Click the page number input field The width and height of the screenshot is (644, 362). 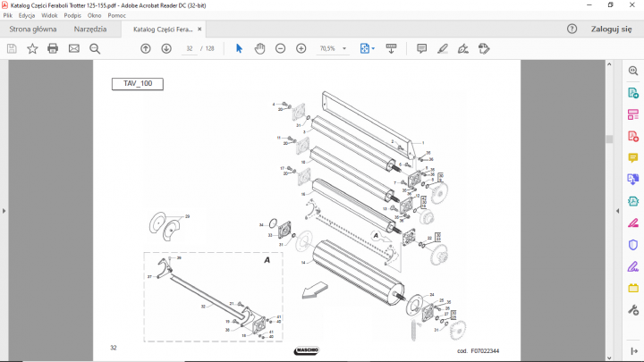tap(189, 48)
